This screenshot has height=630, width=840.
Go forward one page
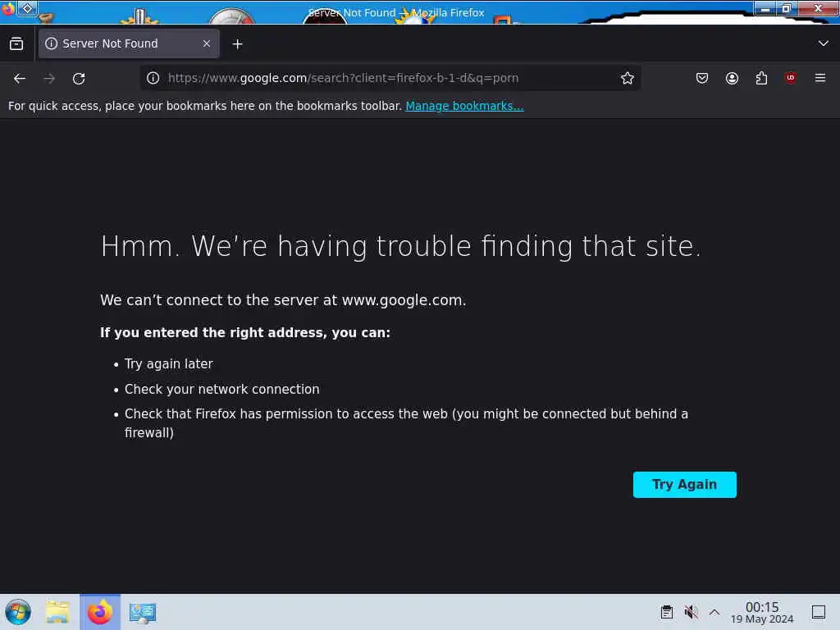click(x=49, y=79)
